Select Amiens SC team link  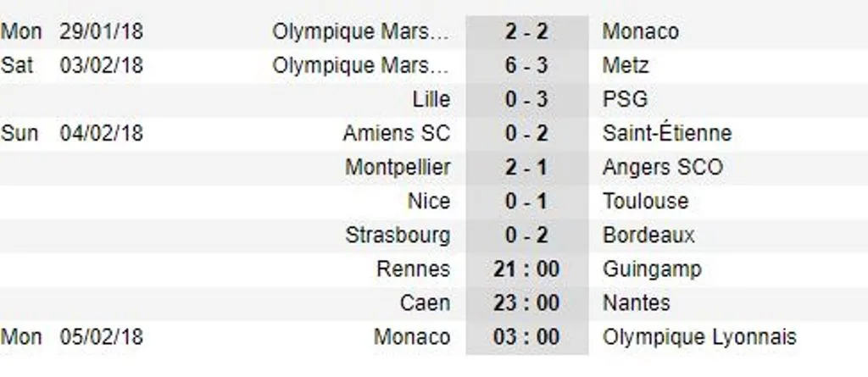pyautogui.click(x=397, y=133)
